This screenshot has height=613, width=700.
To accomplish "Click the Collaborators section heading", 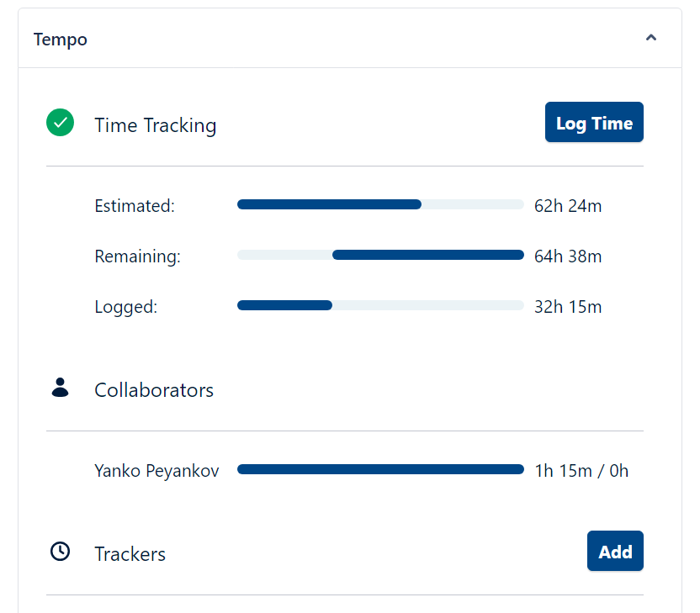I will (154, 390).
